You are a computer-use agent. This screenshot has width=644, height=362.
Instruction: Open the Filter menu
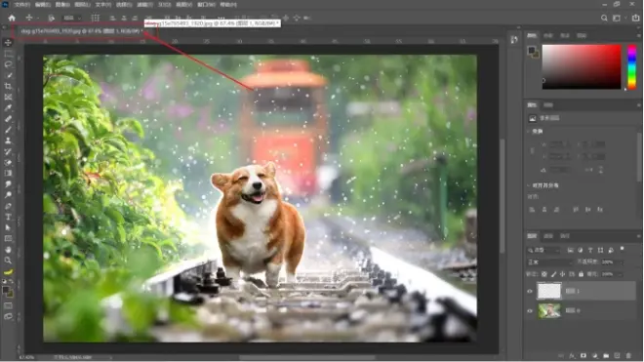point(144,5)
